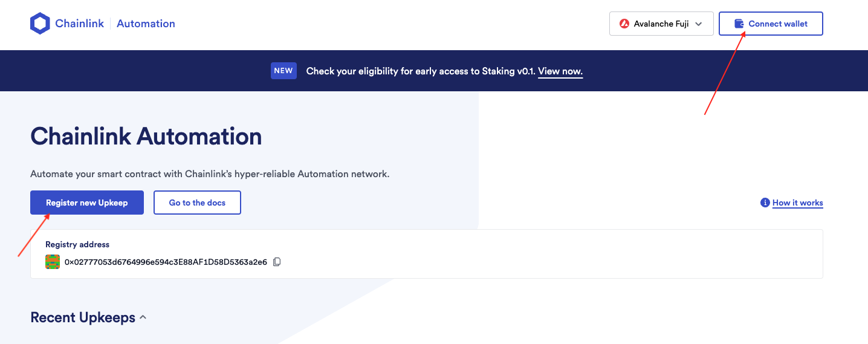Open the Automation header link
The image size is (868, 344).
pyautogui.click(x=146, y=24)
